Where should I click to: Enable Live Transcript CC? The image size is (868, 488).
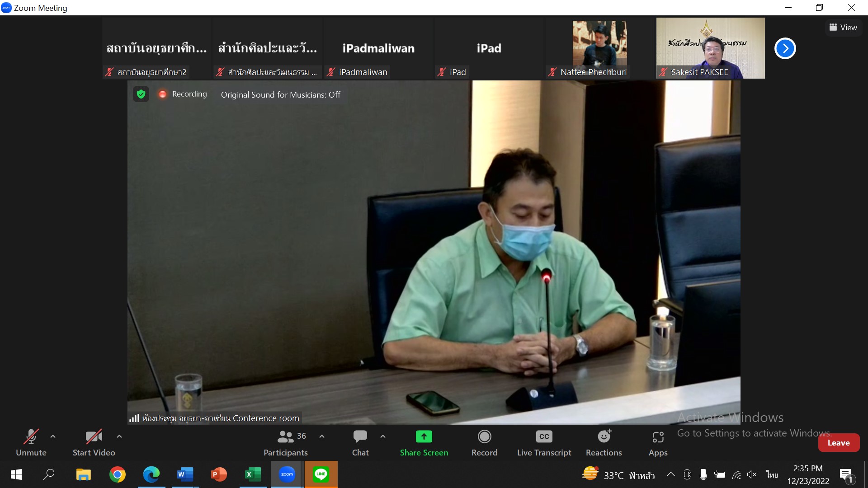(x=544, y=443)
